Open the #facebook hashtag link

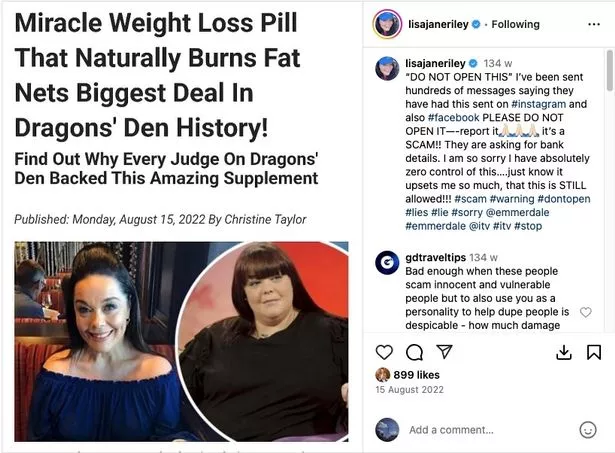[x=453, y=118]
